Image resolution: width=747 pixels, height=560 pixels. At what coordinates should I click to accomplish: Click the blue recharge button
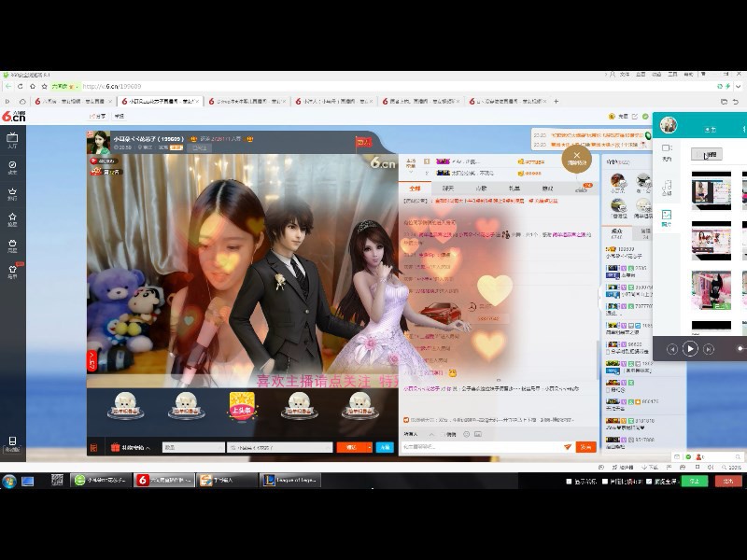(x=385, y=448)
